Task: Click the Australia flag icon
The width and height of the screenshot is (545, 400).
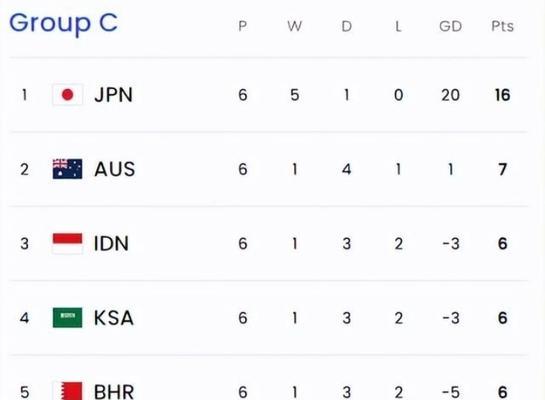Action: pos(67,169)
